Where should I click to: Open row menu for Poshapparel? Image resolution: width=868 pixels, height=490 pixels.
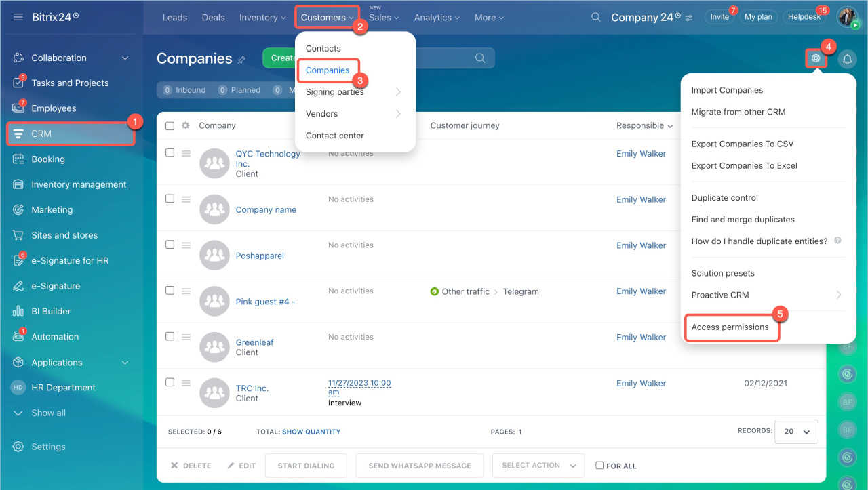[x=186, y=245]
